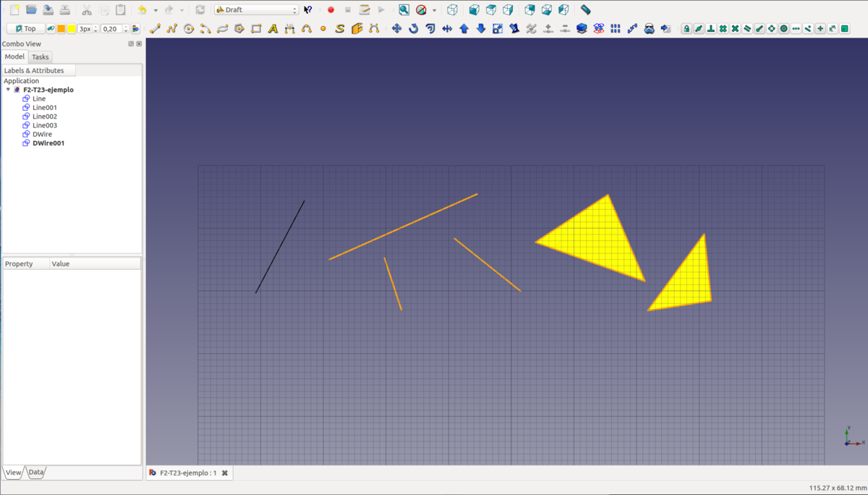Screen dimensions: 868x495
Task: Open the yellow face color swatch
Action: click(x=72, y=29)
